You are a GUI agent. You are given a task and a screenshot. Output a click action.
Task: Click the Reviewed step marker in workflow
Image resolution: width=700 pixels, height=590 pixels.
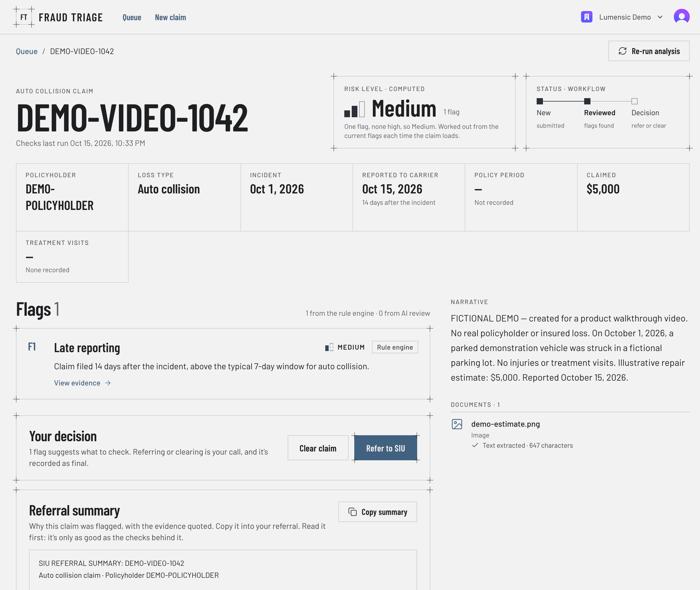pos(587,101)
